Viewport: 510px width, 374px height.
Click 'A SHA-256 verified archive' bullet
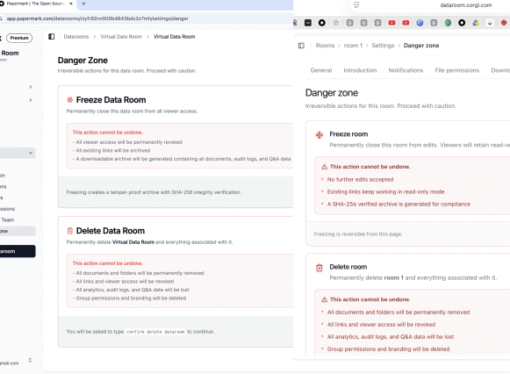coord(398,204)
